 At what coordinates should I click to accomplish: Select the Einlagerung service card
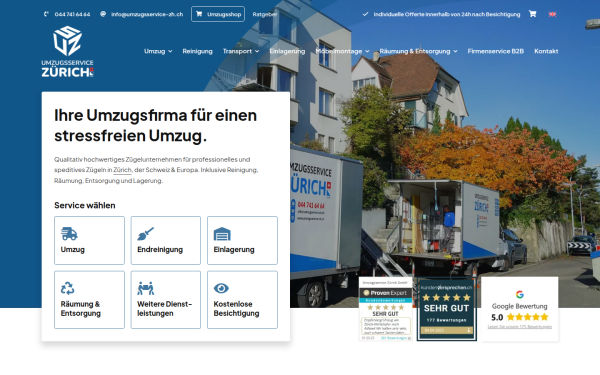(x=242, y=240)
